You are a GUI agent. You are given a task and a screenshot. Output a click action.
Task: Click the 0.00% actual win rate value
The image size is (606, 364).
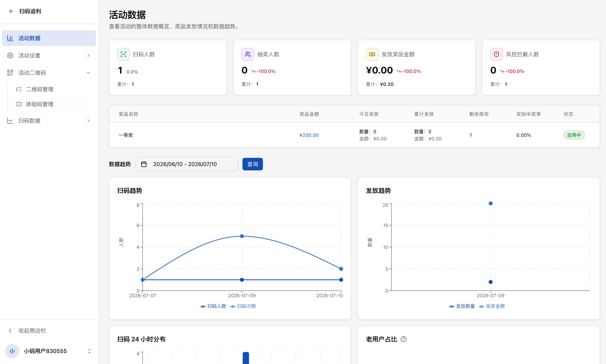click(524, 135)
